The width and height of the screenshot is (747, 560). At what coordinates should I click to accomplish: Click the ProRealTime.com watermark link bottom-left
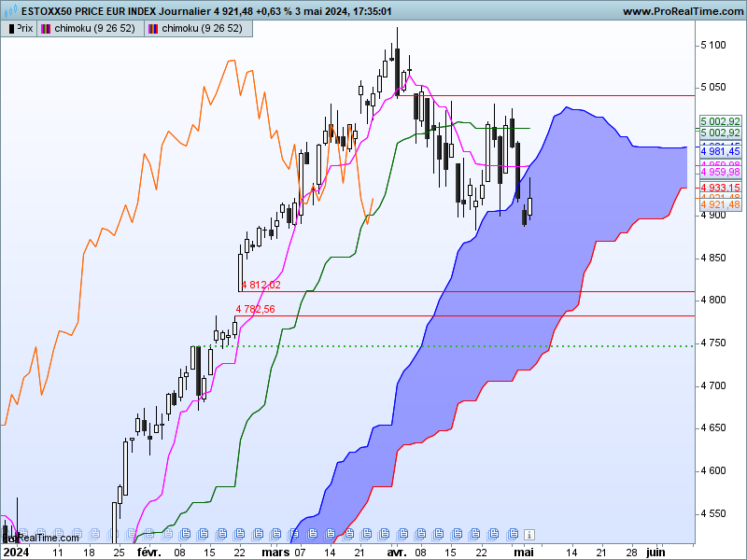point(40,539)
